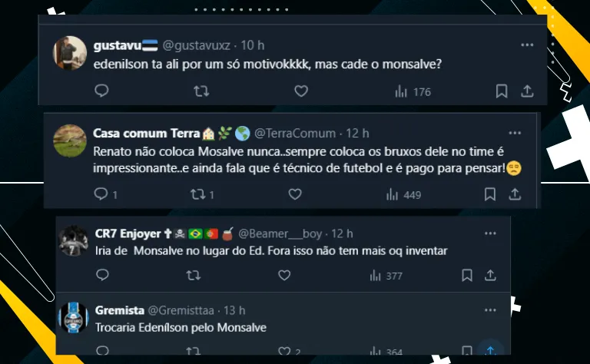The image size is (590, 364).
Task: Share gustavu's tweet
Action: [x=527, y=91]
